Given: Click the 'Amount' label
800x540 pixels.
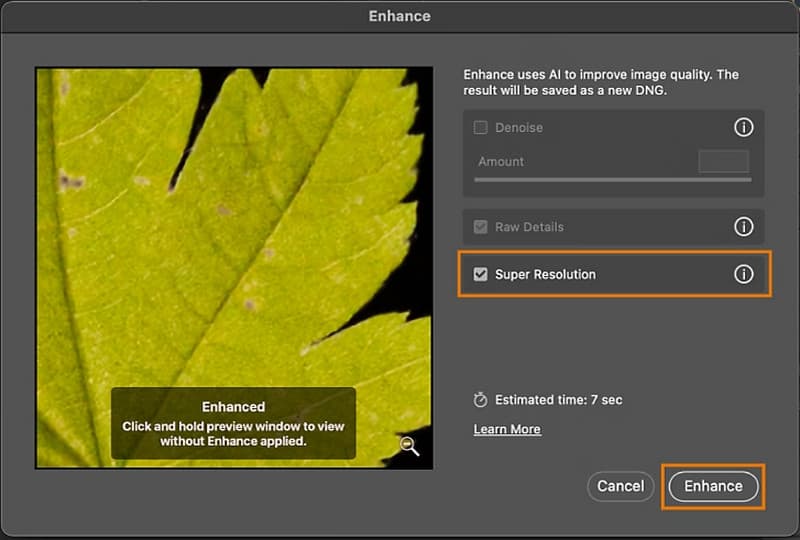Looking at the screenshot, I should (501, 161).
